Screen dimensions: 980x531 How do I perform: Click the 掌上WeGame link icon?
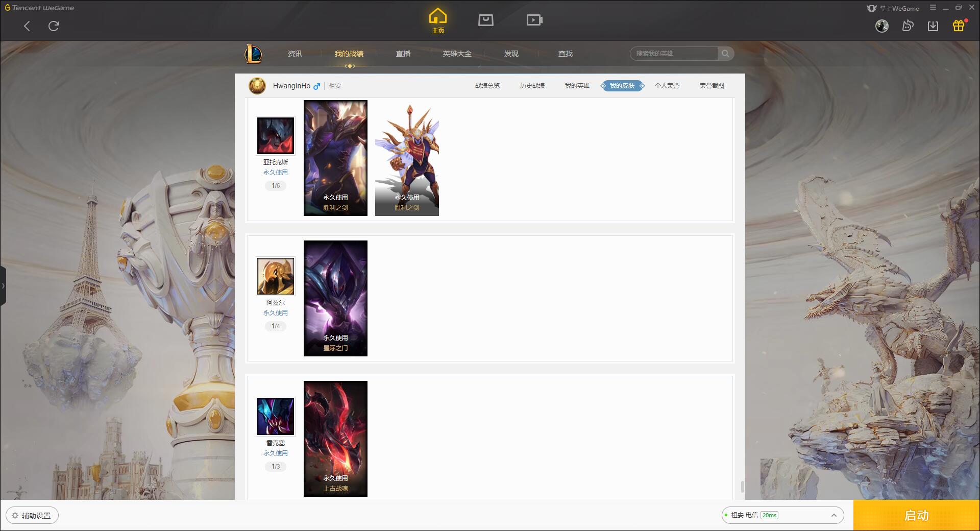pyautogui.click(x=893, y=8)
